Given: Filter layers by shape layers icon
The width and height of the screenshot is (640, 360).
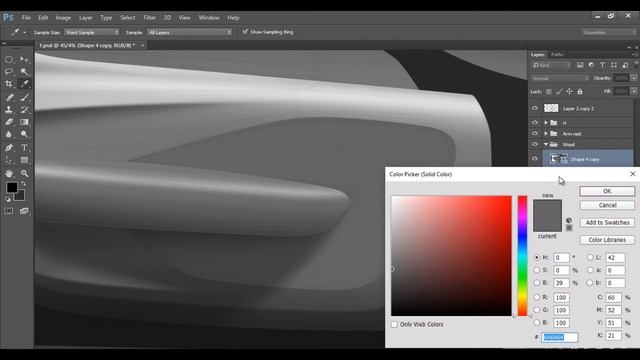Looking at the screenshot, I should [613, 65].
